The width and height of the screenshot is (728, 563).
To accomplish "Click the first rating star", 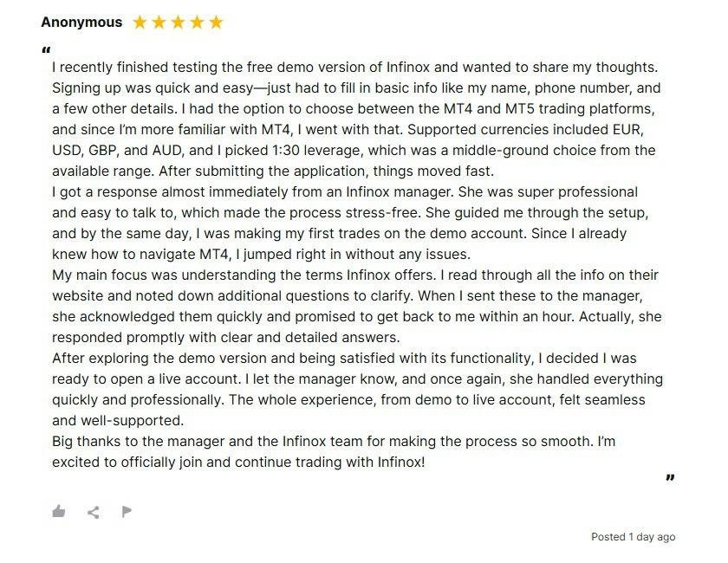I will [x=140, y=23].
